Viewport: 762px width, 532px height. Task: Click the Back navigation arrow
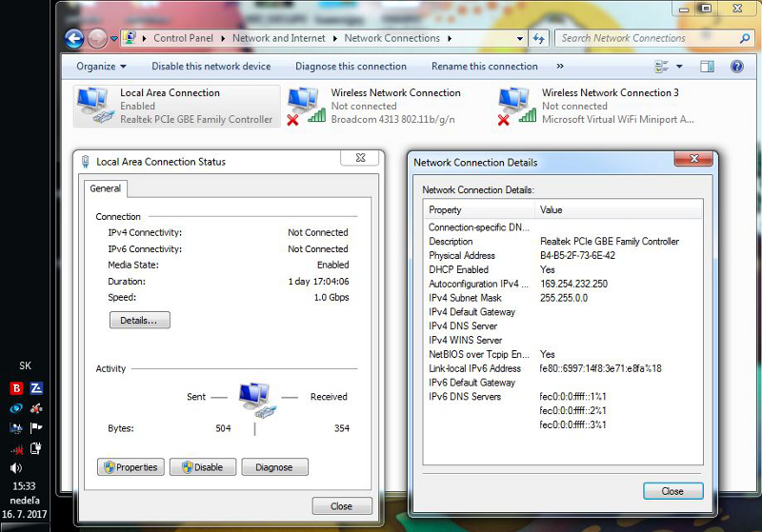click(74, 38)
